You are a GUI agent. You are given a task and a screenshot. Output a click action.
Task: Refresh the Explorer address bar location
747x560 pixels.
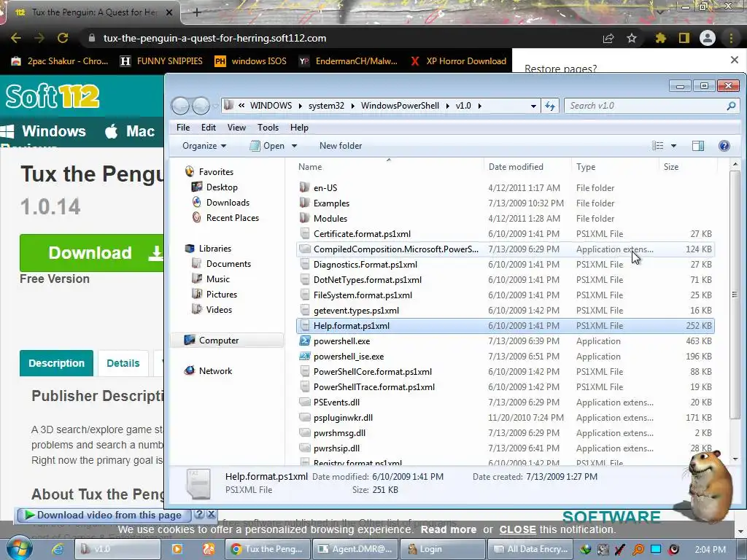point(550,106)
